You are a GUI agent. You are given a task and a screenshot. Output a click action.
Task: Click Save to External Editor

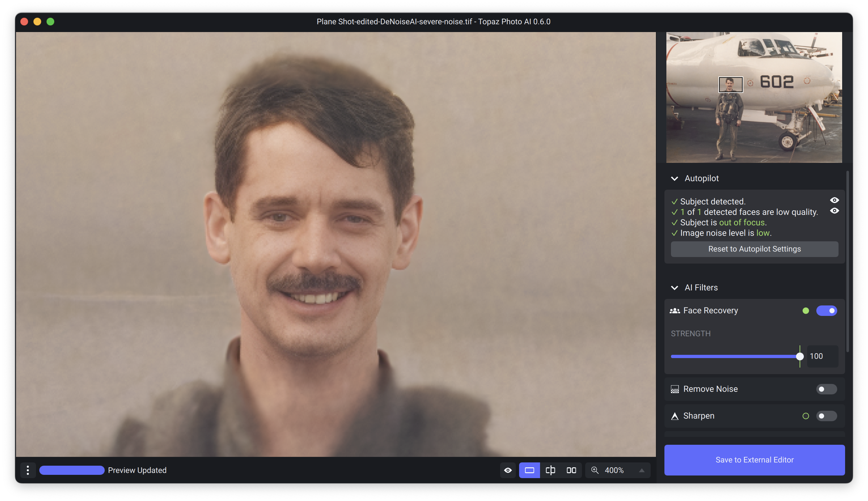click(754, 460)
